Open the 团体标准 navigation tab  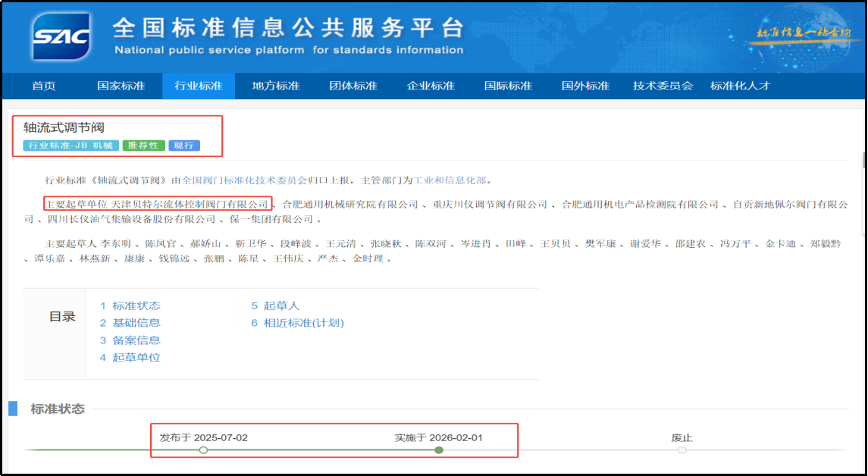[x=353, y=86]
